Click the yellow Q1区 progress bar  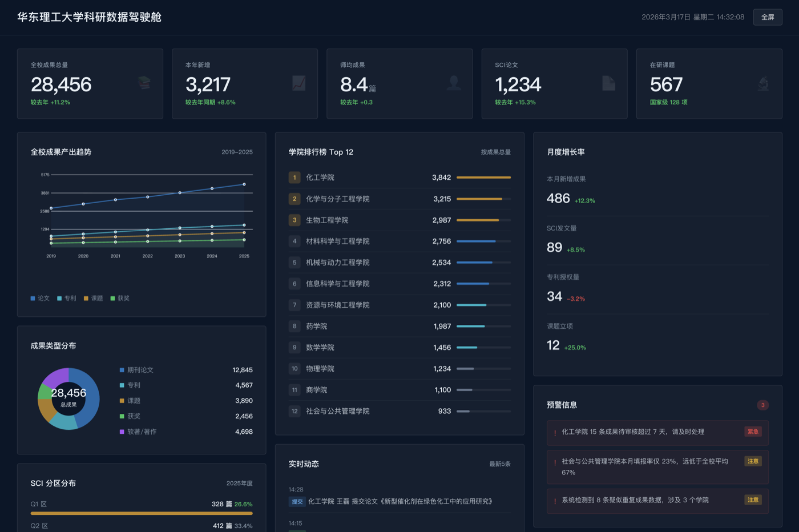tap(141, 513)
